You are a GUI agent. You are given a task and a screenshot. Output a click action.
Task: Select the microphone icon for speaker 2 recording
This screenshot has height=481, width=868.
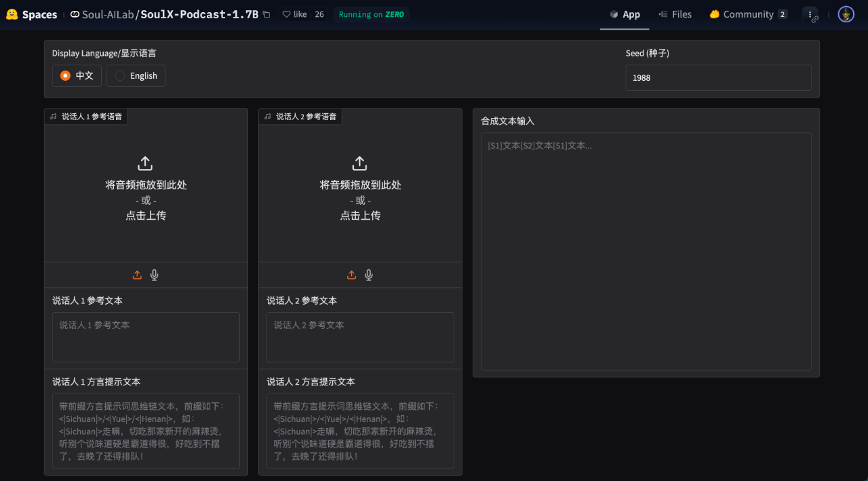(368, 275)
